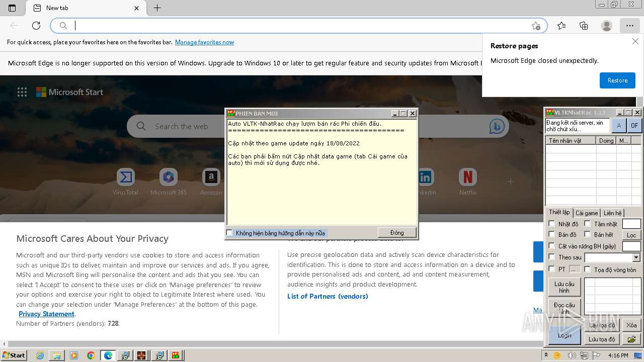Open the Microsoft Start apps grid icon

(x=22, y=92)
